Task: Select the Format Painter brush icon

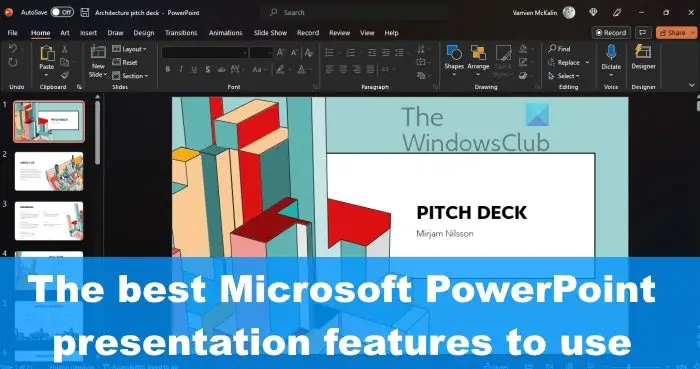Action: (x=65, y=75)
